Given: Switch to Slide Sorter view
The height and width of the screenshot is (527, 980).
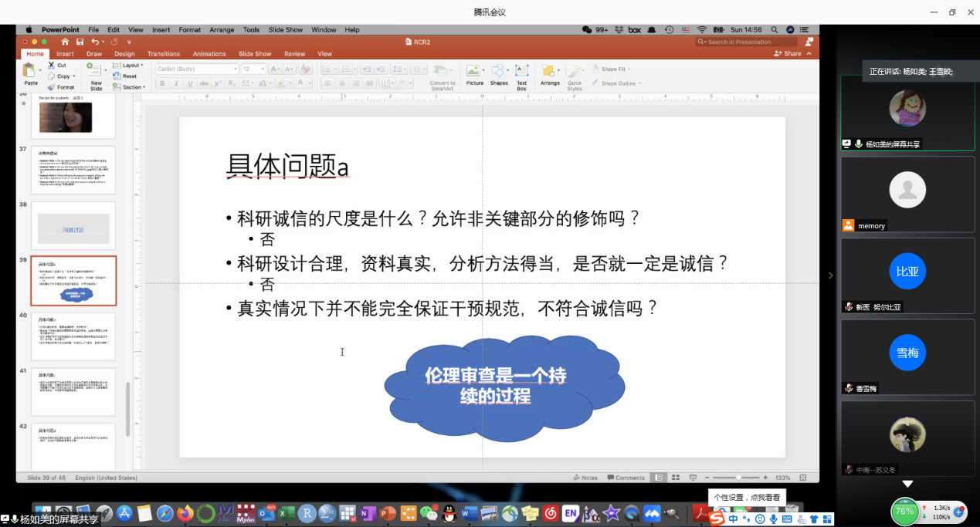Looking at the screenshot, I should pyautogui.click(x=674, y=478).
